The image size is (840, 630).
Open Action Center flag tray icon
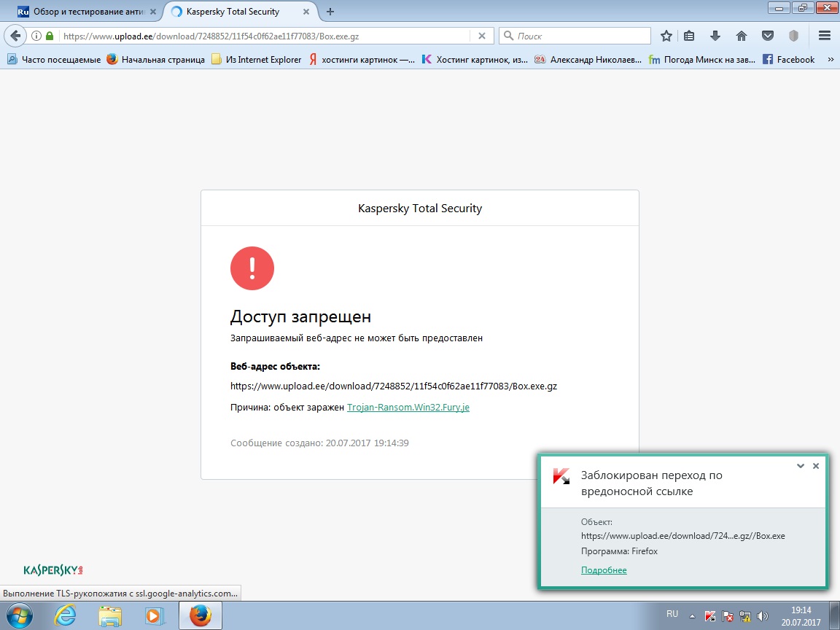pyautogui.click(x=728, y=616)
